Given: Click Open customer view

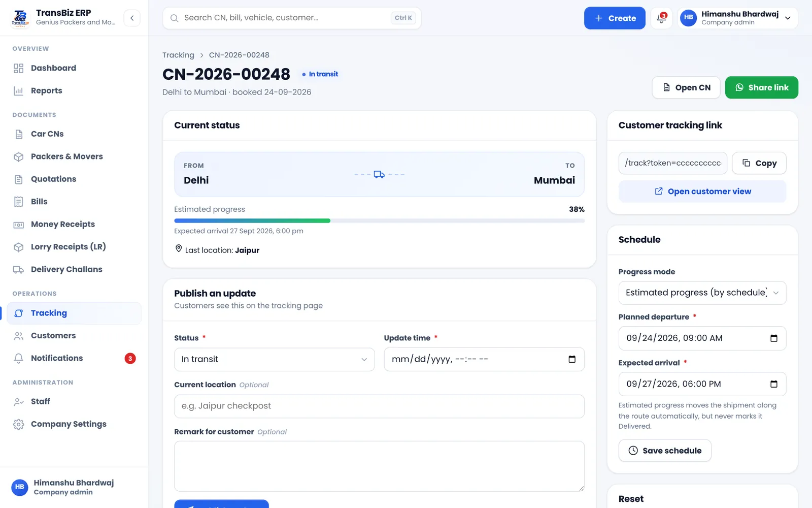Looking at the screenshot, I should pos(702,192).
